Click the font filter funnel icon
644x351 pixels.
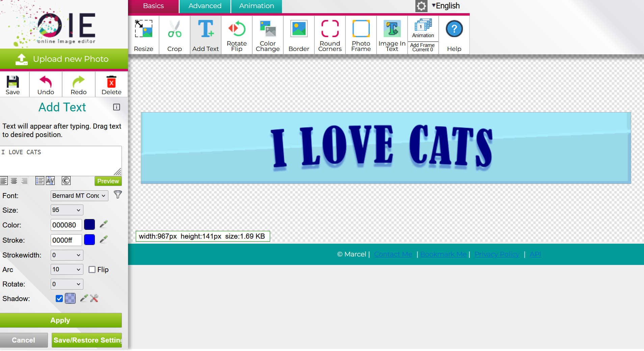click(118, 195)
